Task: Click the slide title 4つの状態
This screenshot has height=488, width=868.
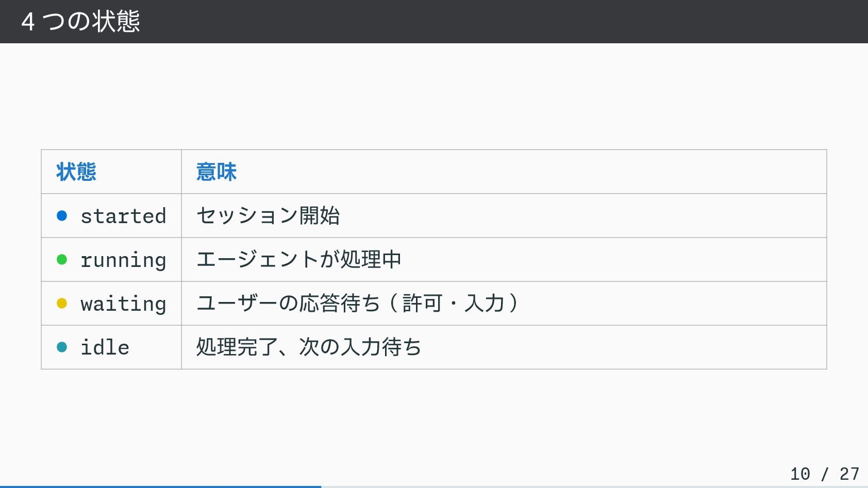Action: [x=81, y=22]
